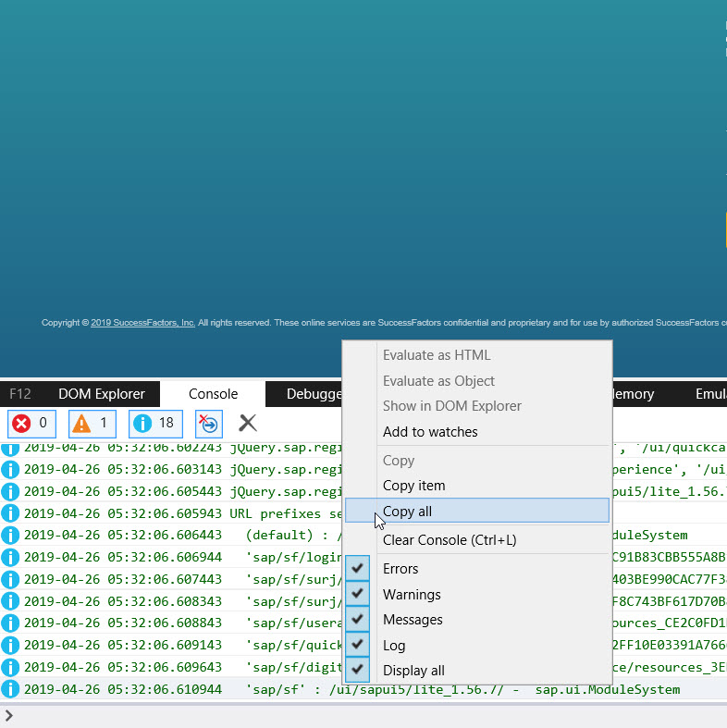
Task: Toggle Display all in context menu
Action: 476,670
